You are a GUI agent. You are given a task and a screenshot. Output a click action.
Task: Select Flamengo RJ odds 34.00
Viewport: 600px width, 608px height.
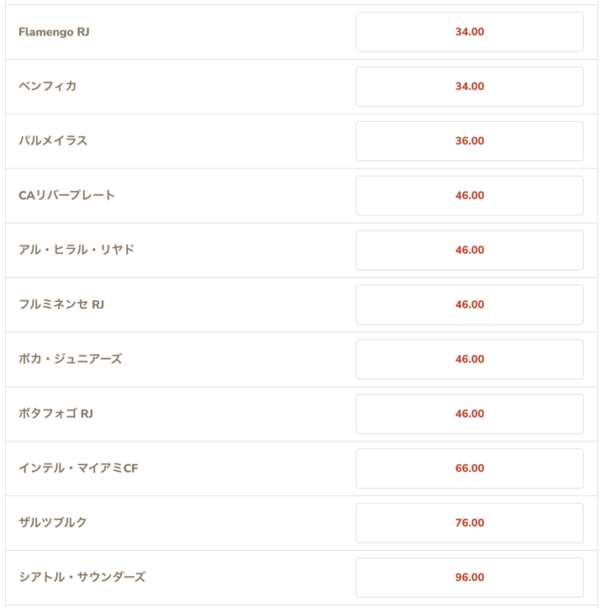(x=469, y=32)
